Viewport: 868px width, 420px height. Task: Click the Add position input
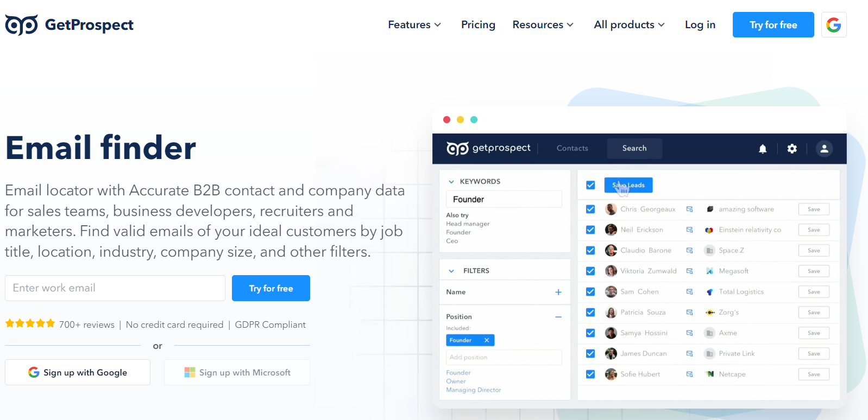[504, 357]
